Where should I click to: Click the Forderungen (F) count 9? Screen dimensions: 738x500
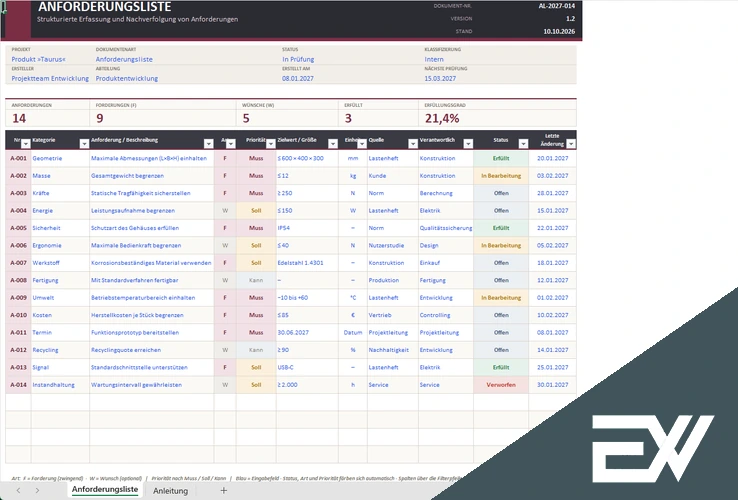tap(100, 119)
